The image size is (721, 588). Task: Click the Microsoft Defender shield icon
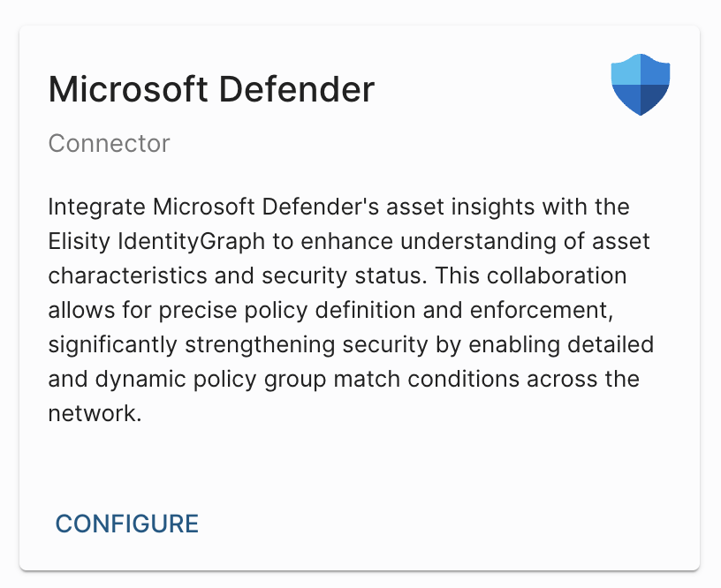pyautogui.click(x=640, y=85)
